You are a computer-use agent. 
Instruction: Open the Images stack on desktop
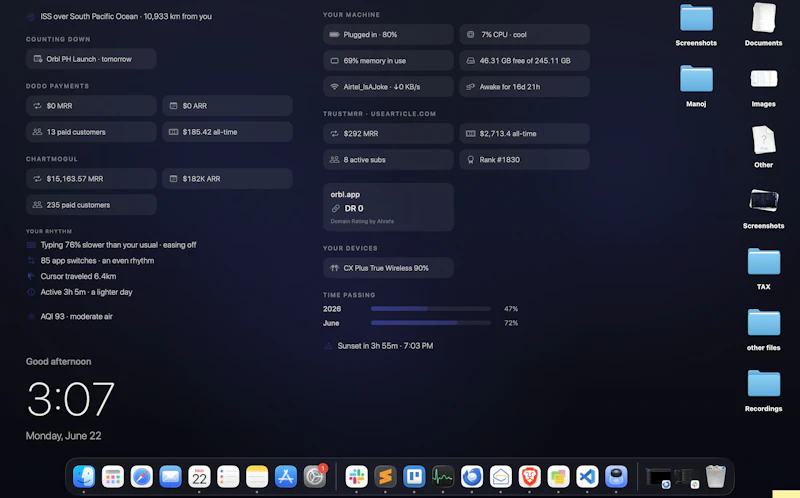(763, 86)
